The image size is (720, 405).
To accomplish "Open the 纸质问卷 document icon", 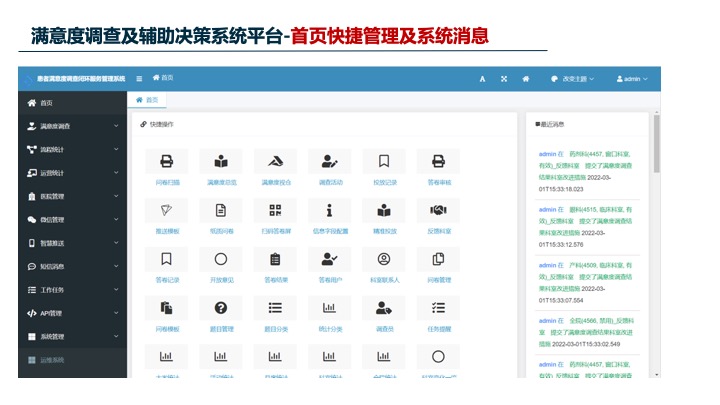I will pyautogui.click(x=221, y=210).
